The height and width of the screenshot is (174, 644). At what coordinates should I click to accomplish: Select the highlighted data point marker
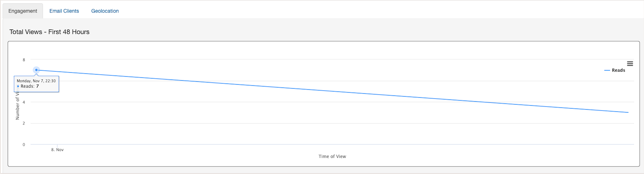tap(36, 70)
